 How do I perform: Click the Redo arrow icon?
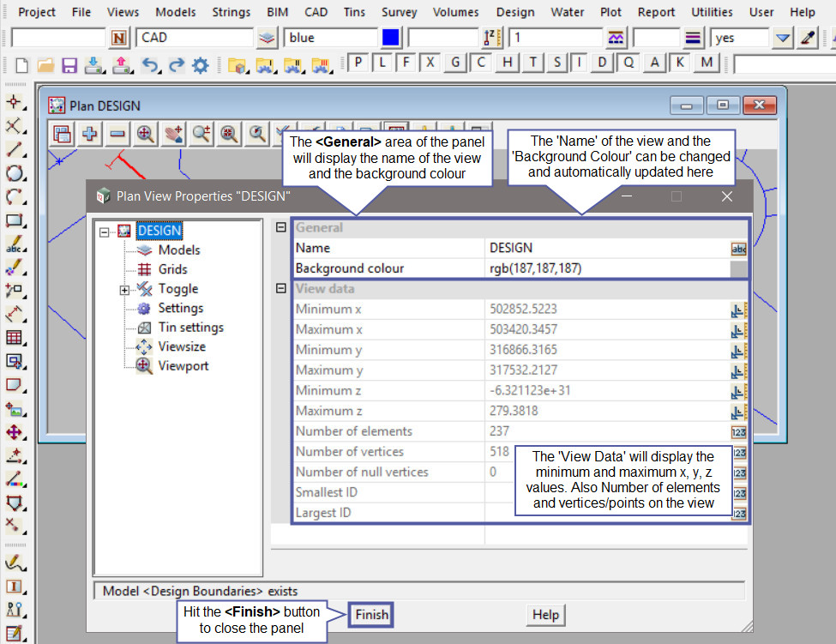176,65
